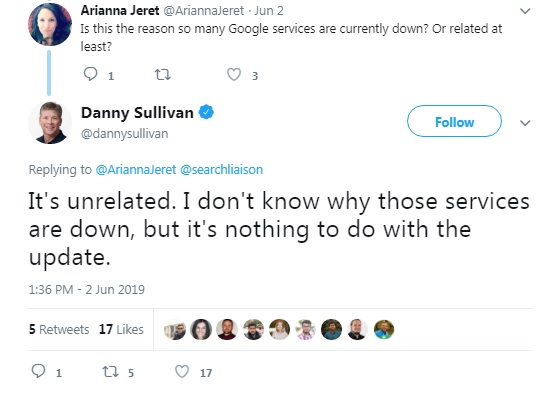Click Danny Sullivan's verified badge
Screen dimensions: 556x399
[x=206, y=112]
